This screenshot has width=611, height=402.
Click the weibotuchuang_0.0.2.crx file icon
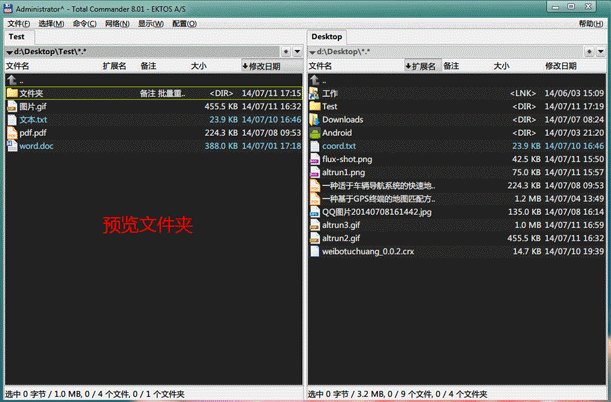point(314,251)
